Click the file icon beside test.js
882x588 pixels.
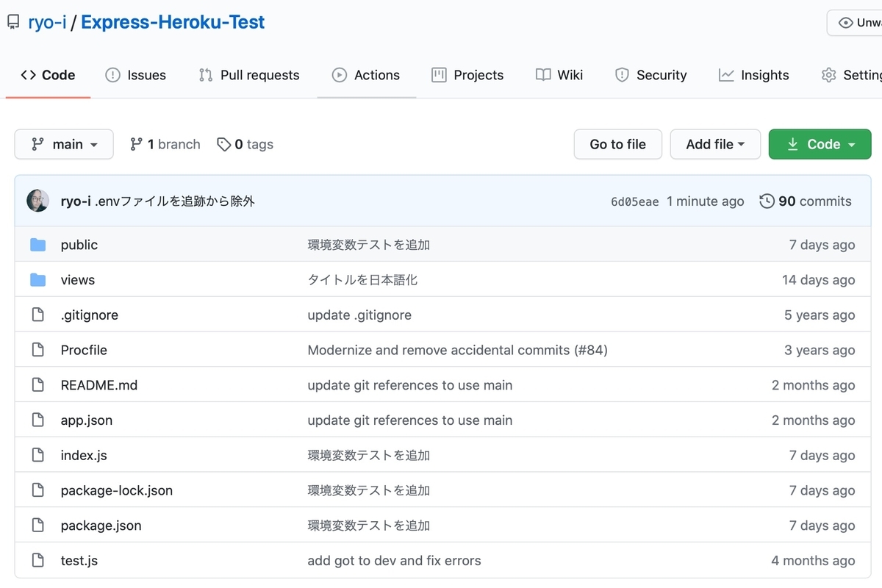click(x=38, y=560)
